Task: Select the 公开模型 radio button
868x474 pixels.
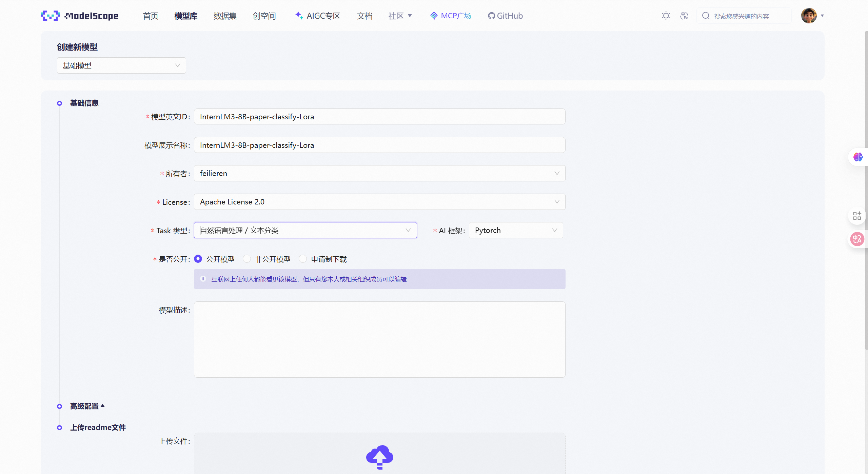Action: (198, 259)
